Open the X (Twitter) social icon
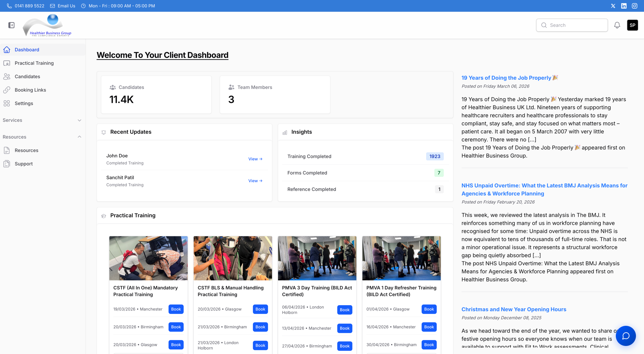This screenshot has width=644, height=354. point(613,6)
